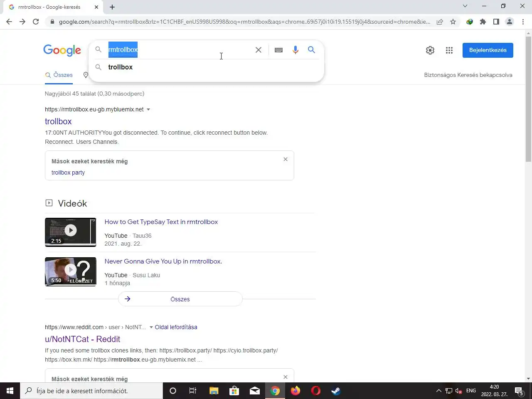The width and height of the screenshot is (532, 399).
Task: Click Oldal lefordítása translate link
Action: tap(176, 328)
